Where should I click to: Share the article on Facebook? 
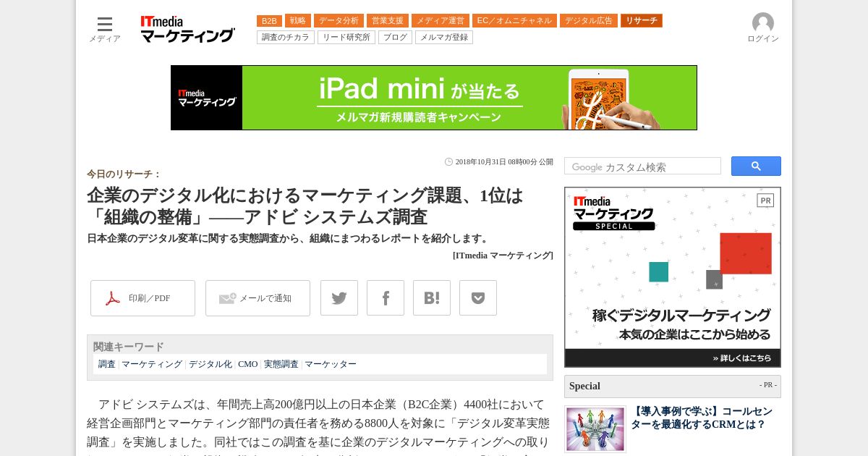click(386, 298)
